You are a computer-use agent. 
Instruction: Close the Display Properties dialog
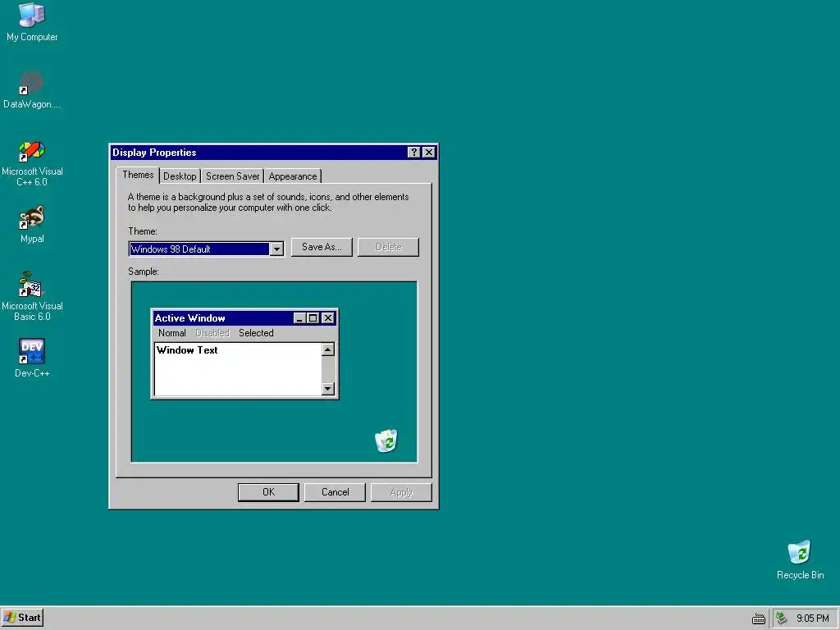(428, 152)
